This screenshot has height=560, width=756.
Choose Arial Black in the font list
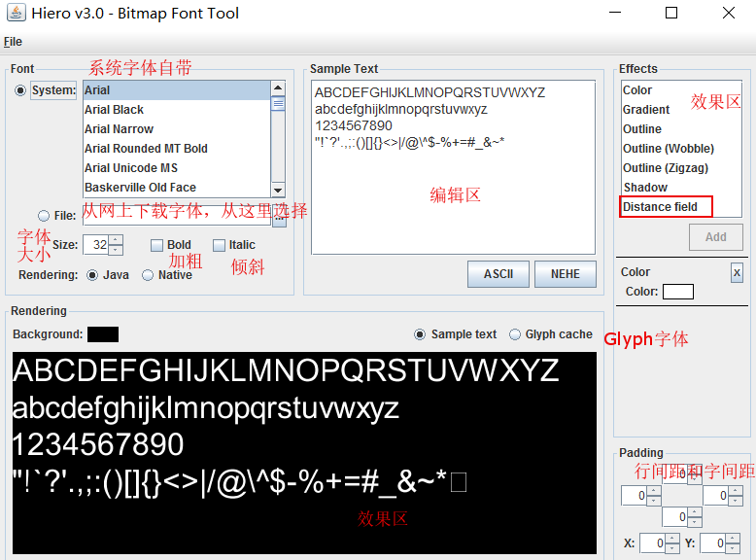click(x=177, y=110)
